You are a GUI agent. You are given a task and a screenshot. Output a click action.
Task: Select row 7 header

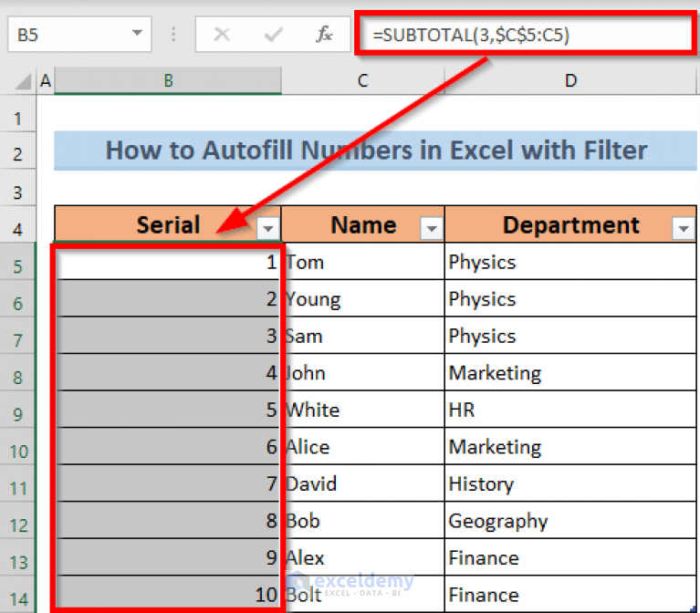coord(18,336)
